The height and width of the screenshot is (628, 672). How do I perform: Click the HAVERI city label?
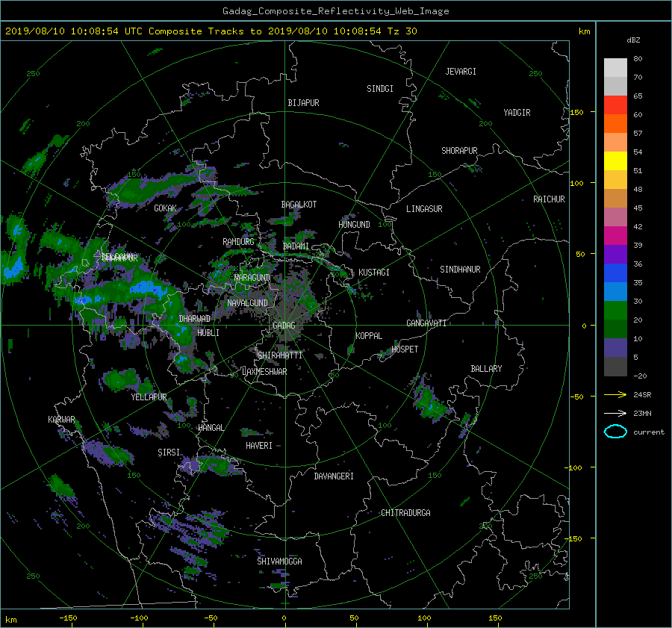click(259, 446)
